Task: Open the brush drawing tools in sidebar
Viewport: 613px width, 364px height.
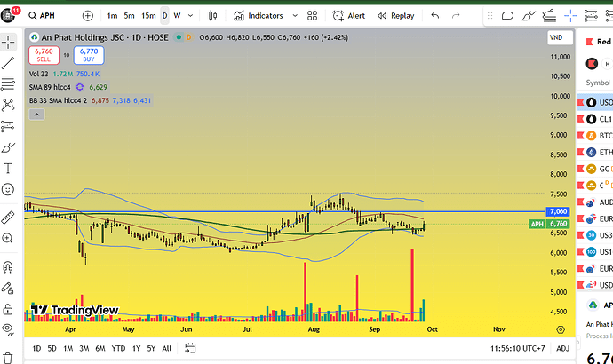Action: click(8, 147)
